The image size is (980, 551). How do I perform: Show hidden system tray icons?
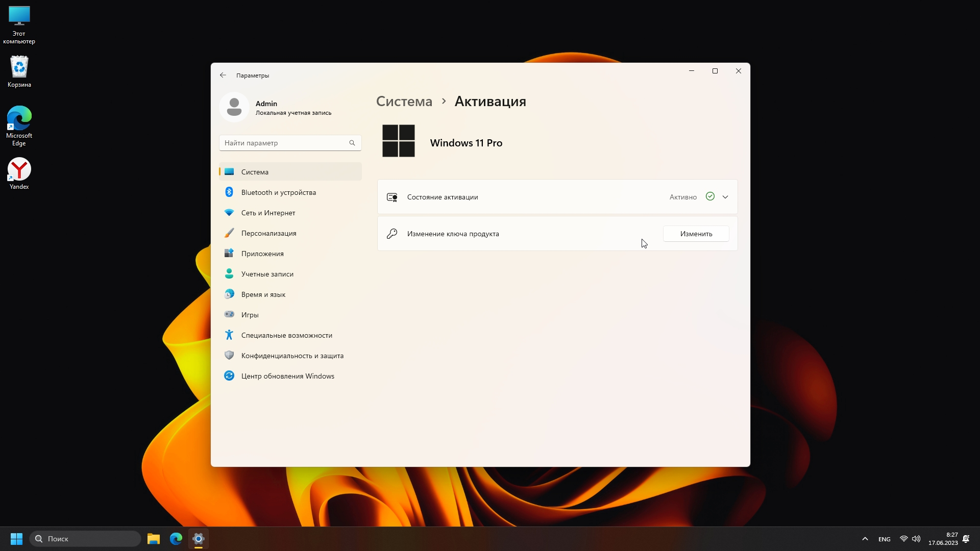coord(865,539)
